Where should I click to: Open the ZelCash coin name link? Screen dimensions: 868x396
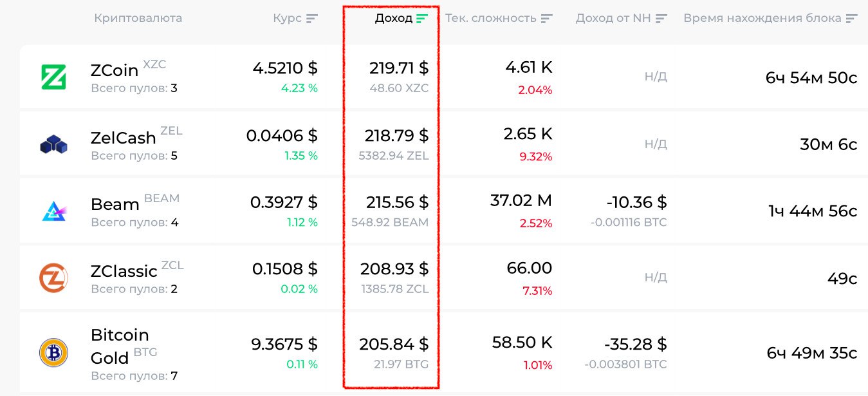(x=124, y=138)
